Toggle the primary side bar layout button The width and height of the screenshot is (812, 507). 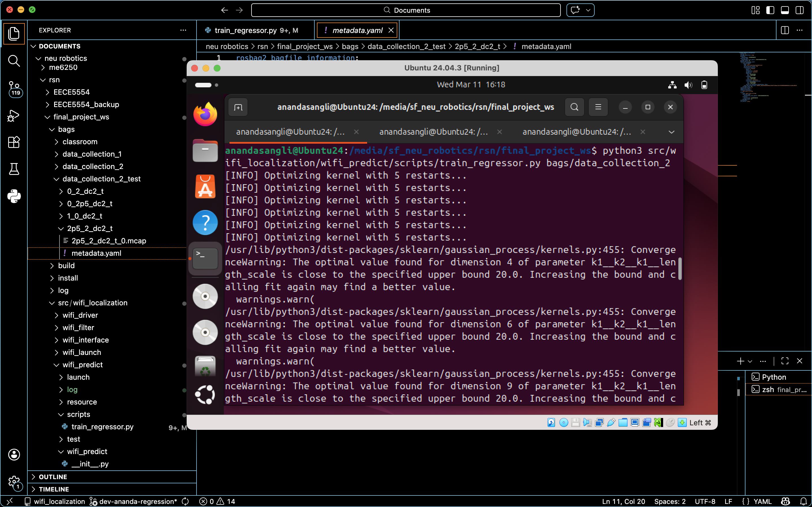(770, 10)
